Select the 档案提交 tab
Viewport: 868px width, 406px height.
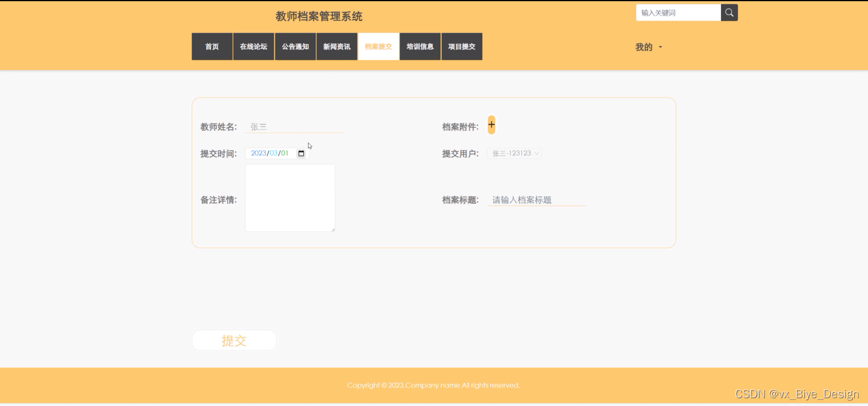coord(379,46)
